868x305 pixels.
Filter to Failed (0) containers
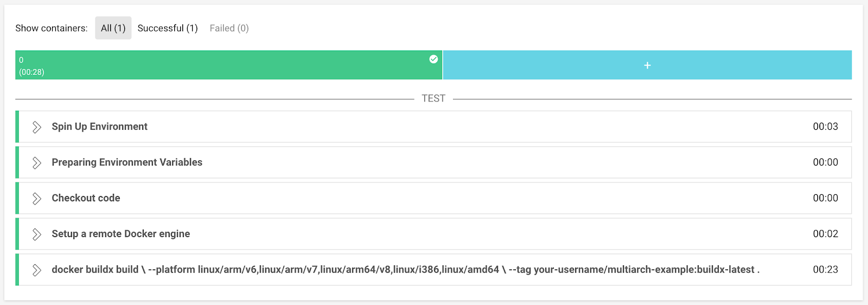tap(229, 28)
